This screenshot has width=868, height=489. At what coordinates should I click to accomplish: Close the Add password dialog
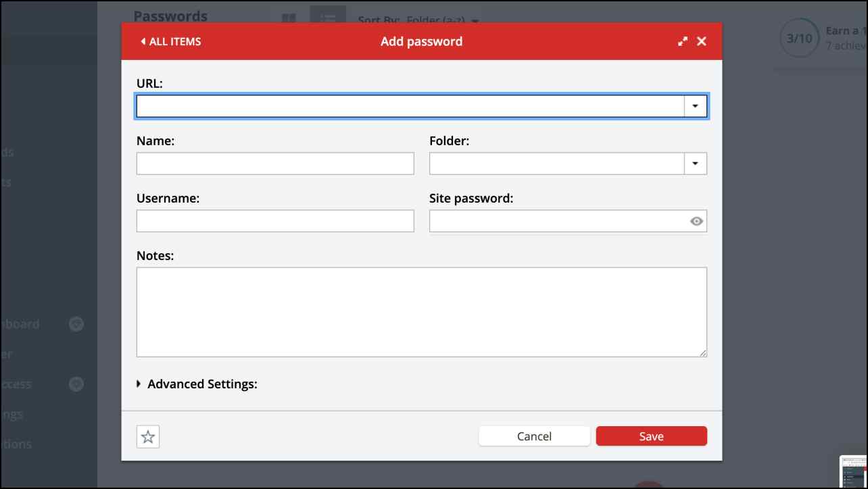pyautogui.click(x=702, y=41)
